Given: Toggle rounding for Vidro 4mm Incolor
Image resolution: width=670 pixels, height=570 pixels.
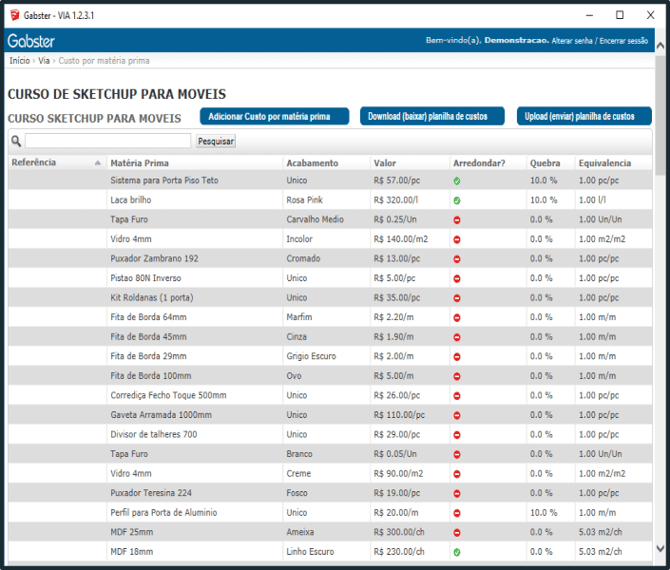Looking at the screenshot, I should click(457, 239).
